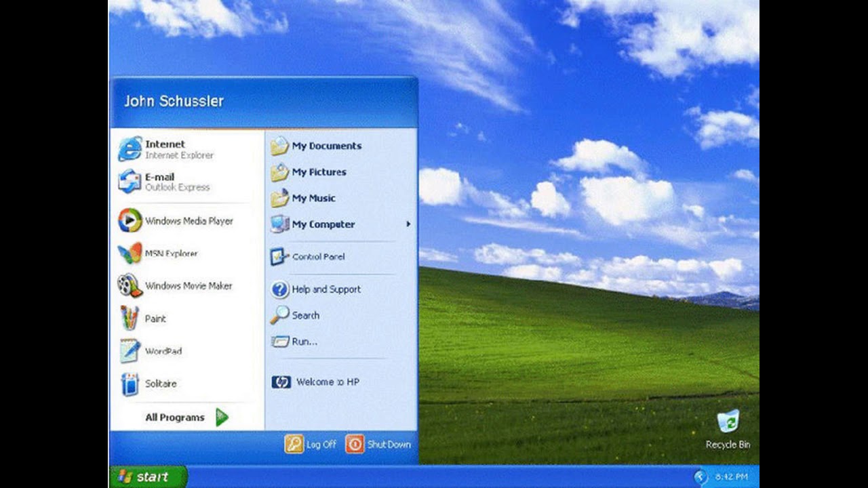Choose the Windows Movie Maker menu label
Viewport: 868px width, 488px height.
click(189, 286)
